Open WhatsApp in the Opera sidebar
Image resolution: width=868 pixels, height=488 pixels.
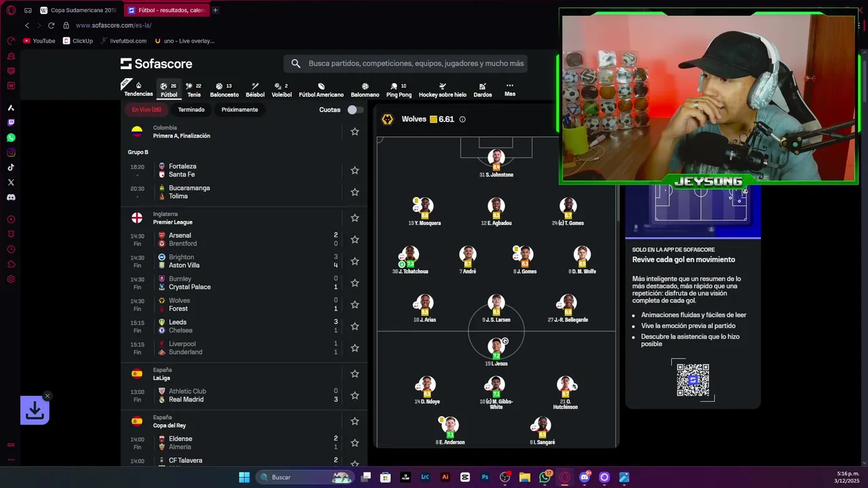click(x=11, y=138)
